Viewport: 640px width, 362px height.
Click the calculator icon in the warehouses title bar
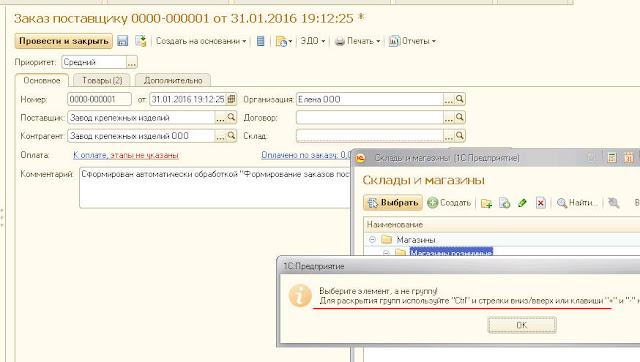tap(611, 158)
